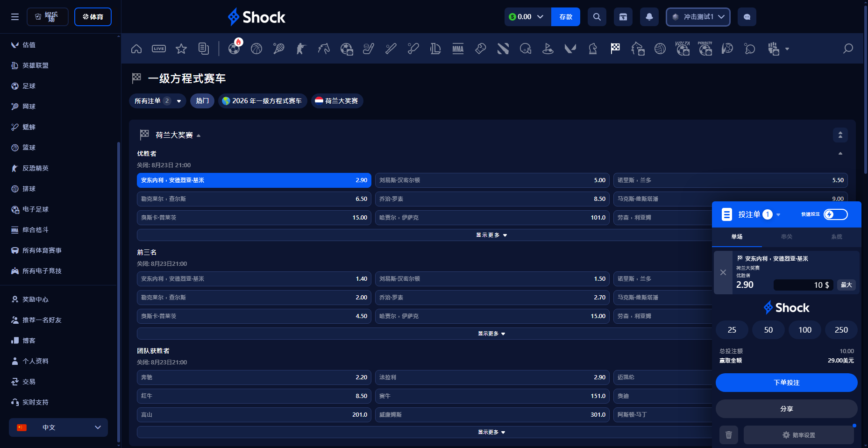The height and width of the screenshot is (448, 868).
Task: Click the 存款 deposit button
Action: pyautogui.click(x=566, y=17)
